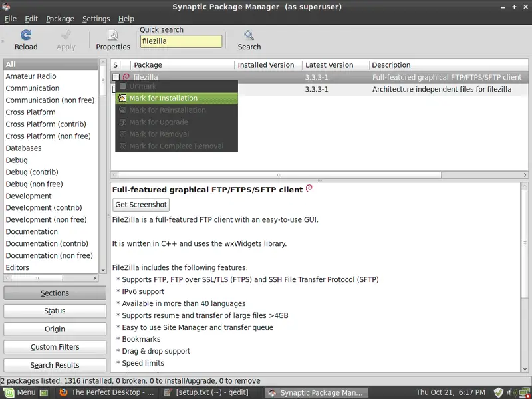532x399 pixels.
Task: Show Custom Filters list
Action: click(55, 347)
